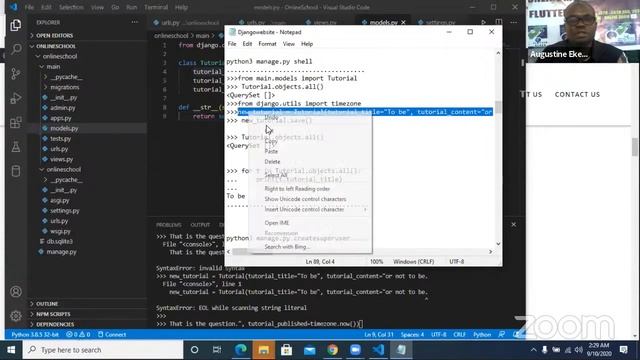Expand the Dependencies section

click(x=55, y=324)
